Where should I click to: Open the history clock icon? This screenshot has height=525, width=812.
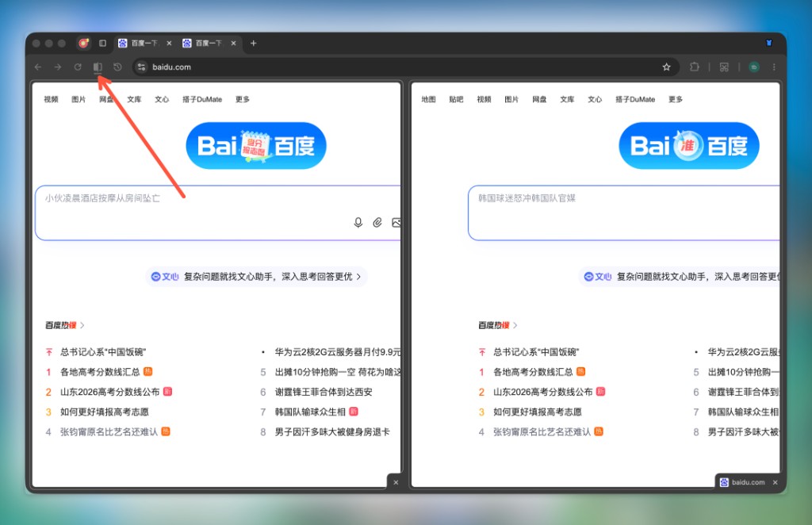tap(117, 67)
